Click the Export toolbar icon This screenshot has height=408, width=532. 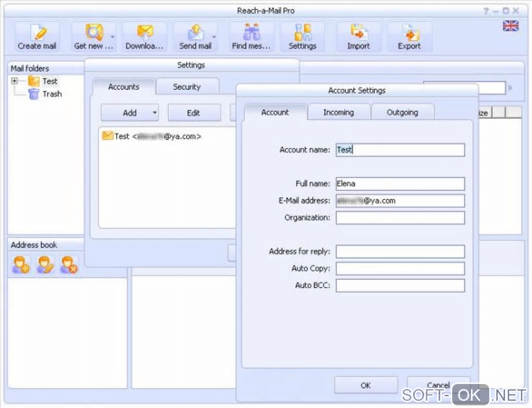click(409, 37)
